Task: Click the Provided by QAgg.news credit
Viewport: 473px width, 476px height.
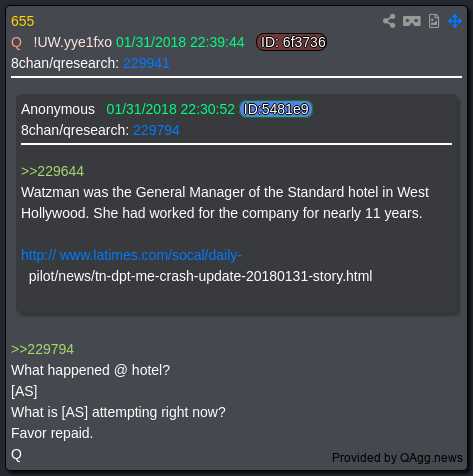Action: tap(397, 458)
